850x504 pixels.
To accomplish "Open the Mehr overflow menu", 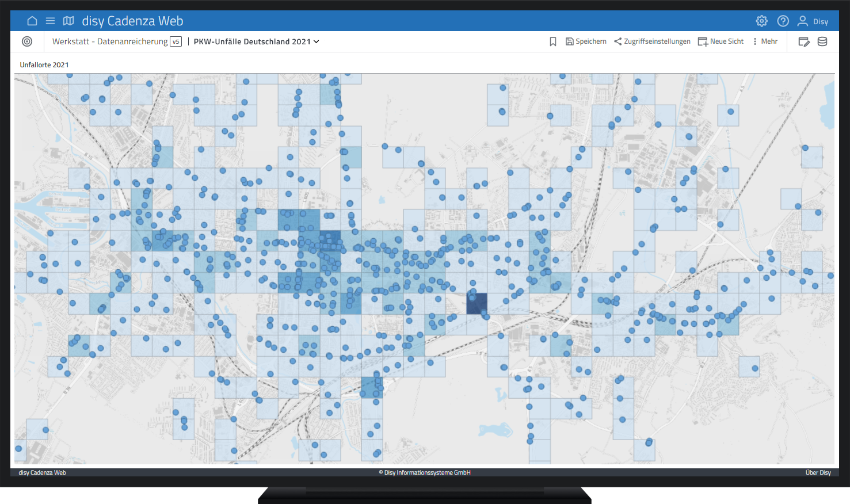I will [765, 41].
